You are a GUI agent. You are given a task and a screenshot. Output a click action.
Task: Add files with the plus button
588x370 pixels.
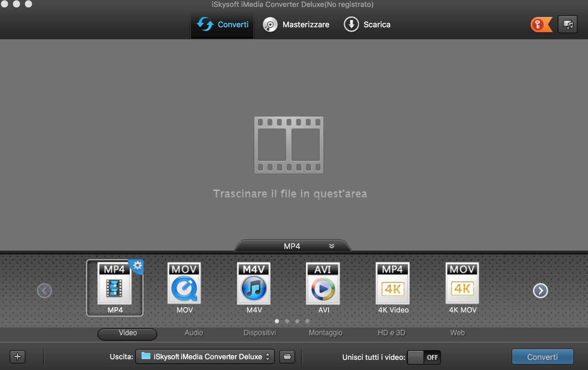tap(17, 357)
